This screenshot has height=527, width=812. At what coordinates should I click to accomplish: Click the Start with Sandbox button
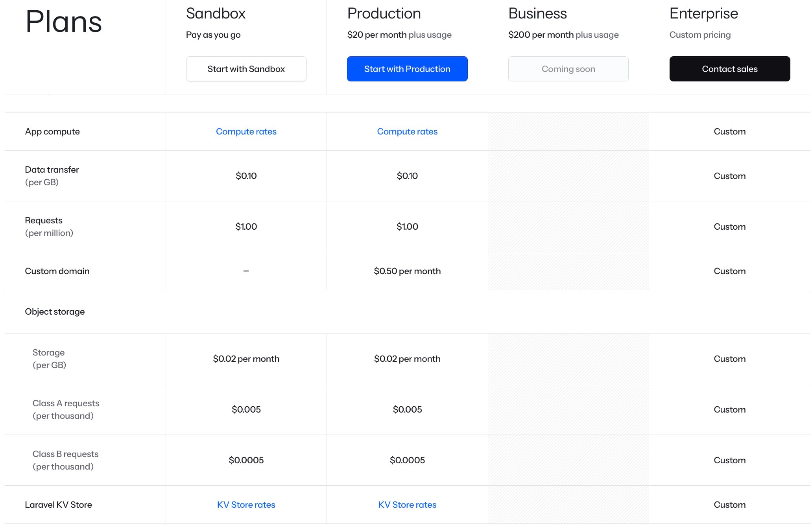coord(246,69)
